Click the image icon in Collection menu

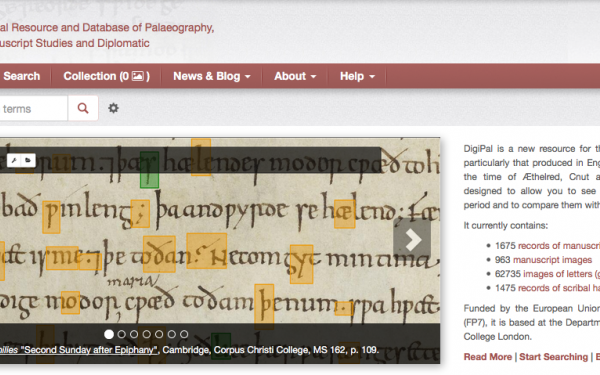pyautogui.click(x=138, y=76)
